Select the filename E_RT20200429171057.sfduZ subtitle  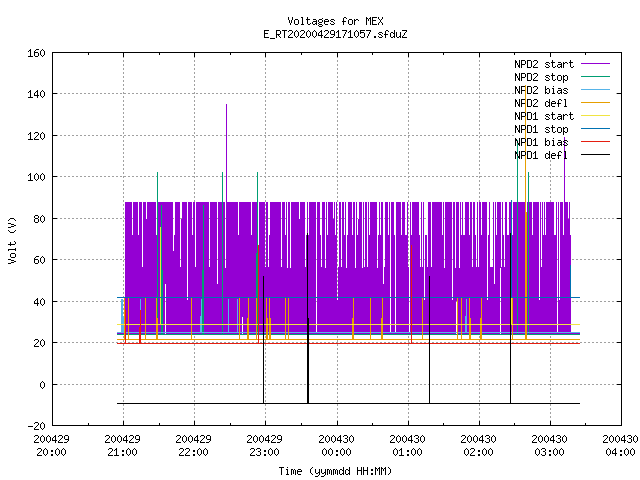(x=335, y=34)
